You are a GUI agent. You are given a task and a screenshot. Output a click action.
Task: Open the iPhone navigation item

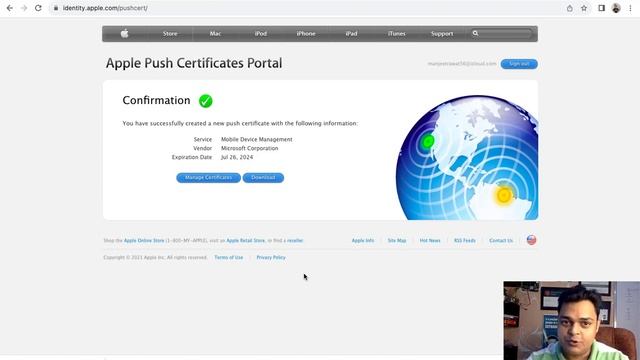306,34
